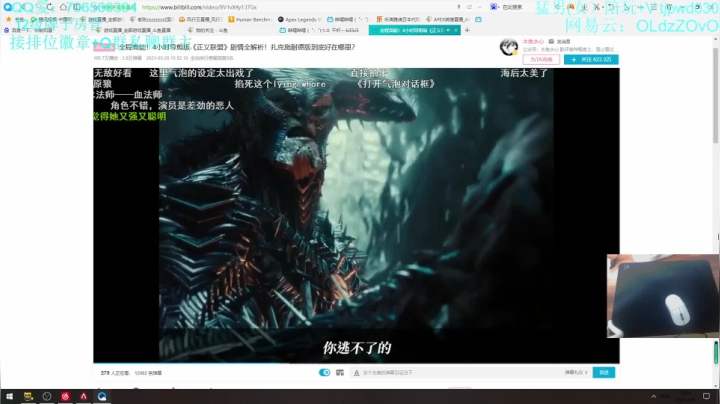
Task: Click the danmaku text input field
Action: (x=459, y=373)
